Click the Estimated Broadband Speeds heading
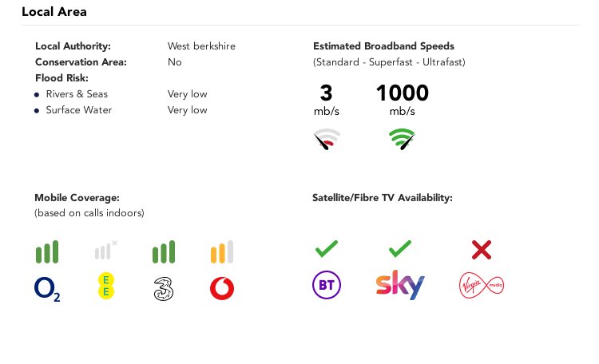 point(383,46)
